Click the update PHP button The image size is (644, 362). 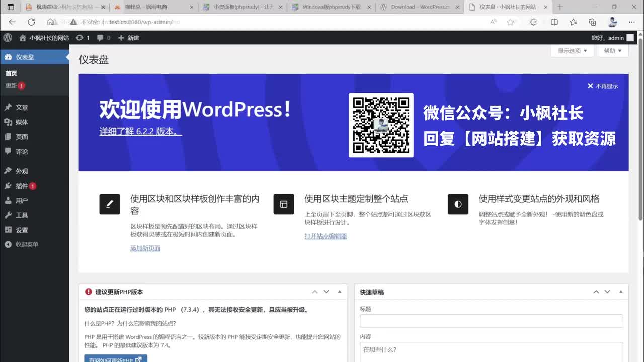point(116,358)
